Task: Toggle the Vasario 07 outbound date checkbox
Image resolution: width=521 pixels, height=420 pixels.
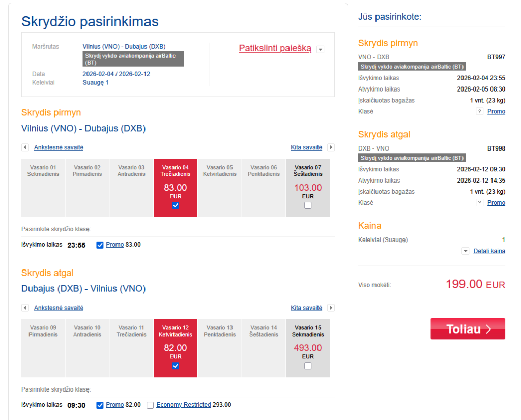Action: coord(308,205)
